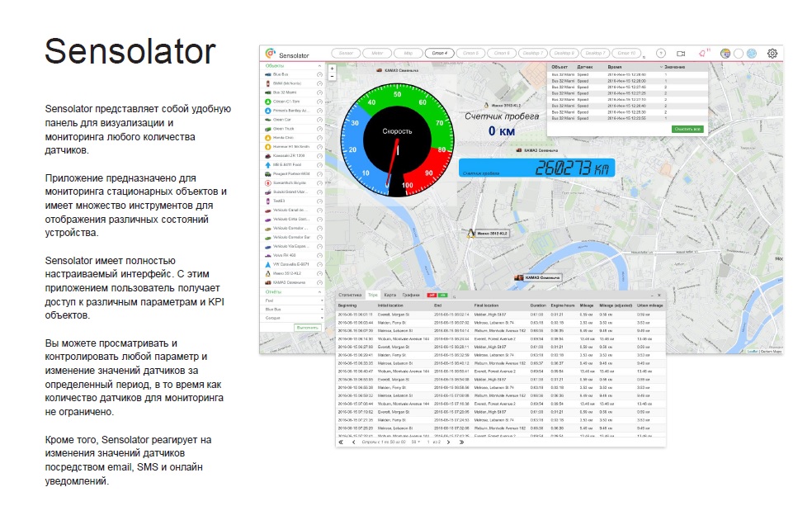Viewport: 812px width, 525px height.
Task: Select the light blue globe map icon
Action: coord(752,54)
